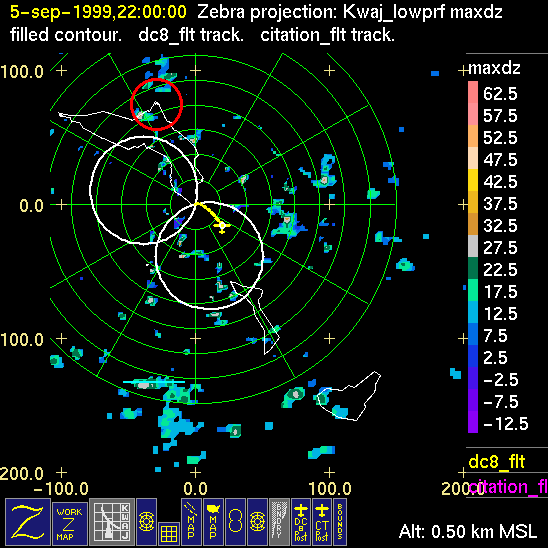Image resolution: width=548 pixels, height=548 pixels.
Task: Click the MAP icon with US outline
Action: 213,521
